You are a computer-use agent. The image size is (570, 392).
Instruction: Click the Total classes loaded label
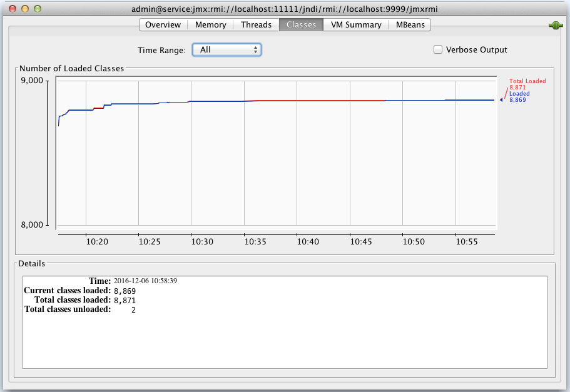[x=73, y=299]
